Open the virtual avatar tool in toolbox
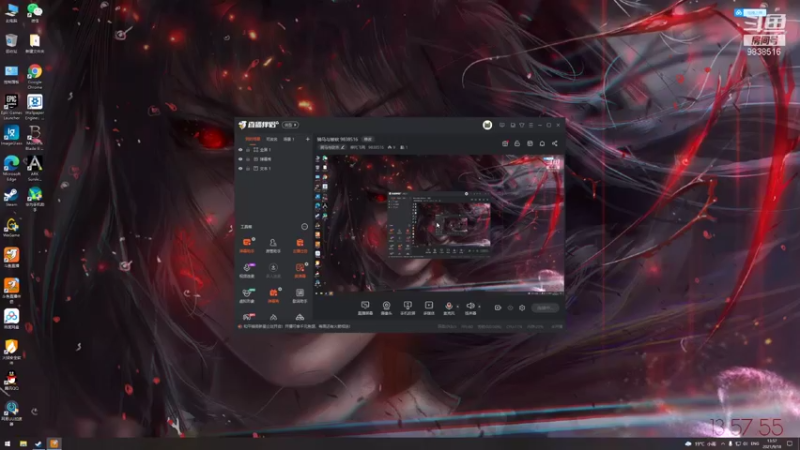 [247, 294]
